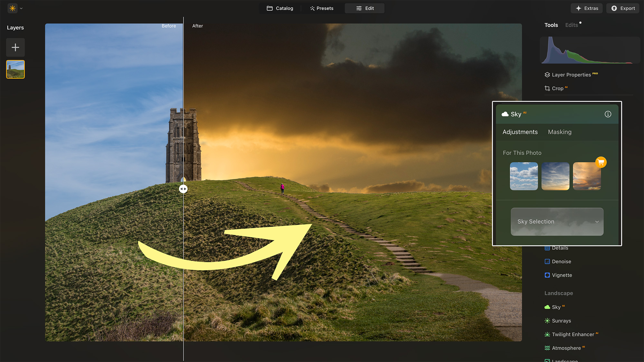The height and width of the screenshot is (362, 644).
Task: Click the Landscape section heading
Action: tap(559, 293)
